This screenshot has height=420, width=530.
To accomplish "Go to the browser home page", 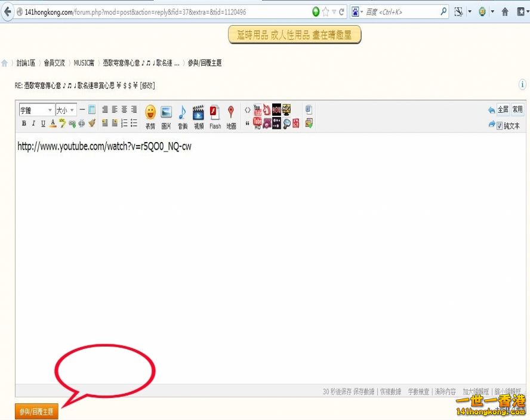I will pyautogui.click(x=505, y=11).
